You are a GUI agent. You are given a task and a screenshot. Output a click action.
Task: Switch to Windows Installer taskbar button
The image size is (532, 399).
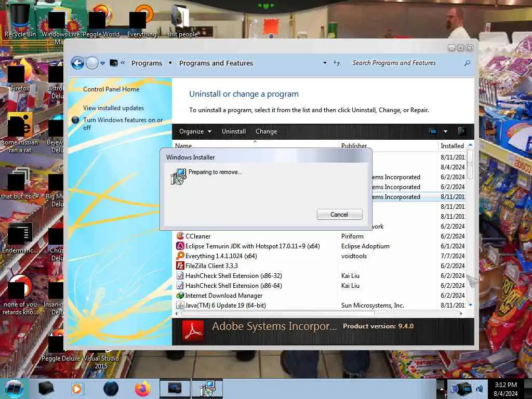[x=207, y=389]
